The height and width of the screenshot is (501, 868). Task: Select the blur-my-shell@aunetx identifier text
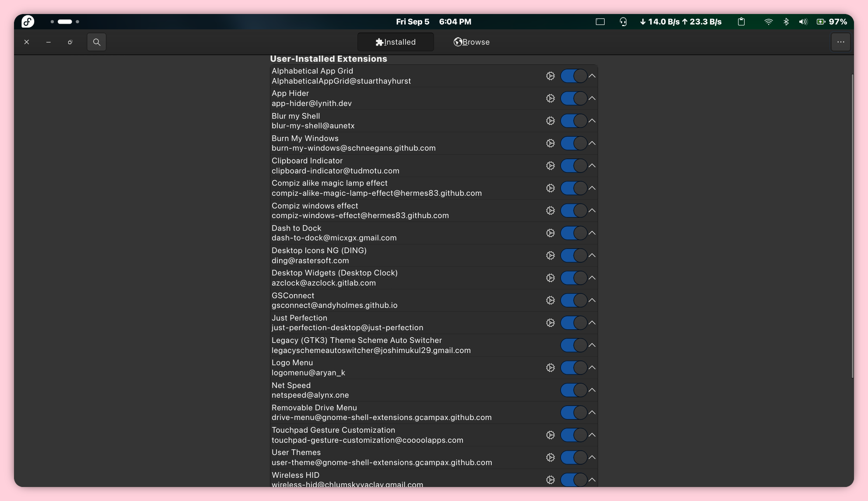[x=313, y=126]
